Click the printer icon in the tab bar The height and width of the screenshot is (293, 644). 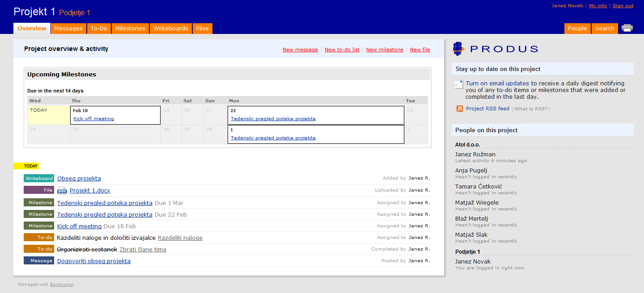point(627,28)
